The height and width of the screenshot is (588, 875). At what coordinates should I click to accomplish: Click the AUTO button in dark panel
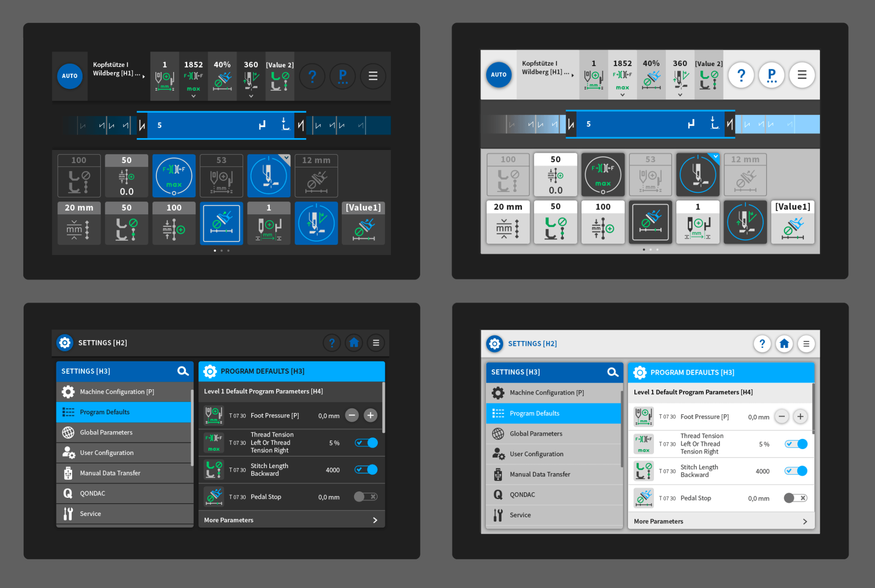pyautogui.click(x=70, y=76)
